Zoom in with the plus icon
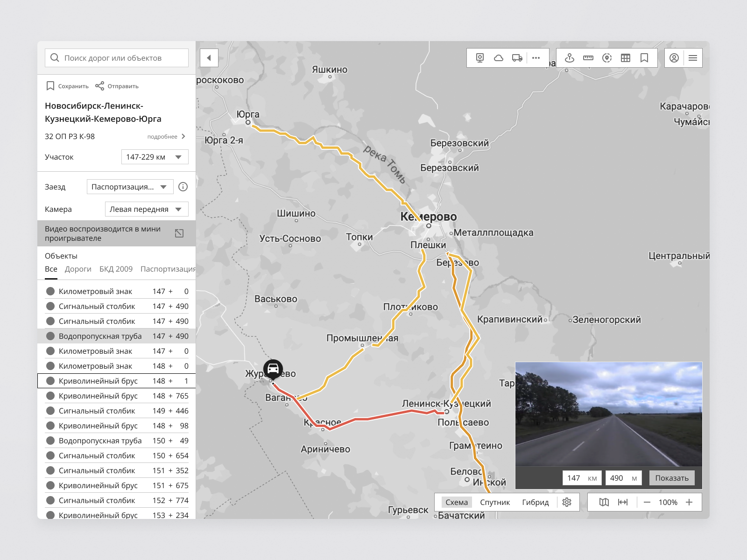Image resolution: width=747 pixels, height=560 pixels. [x=689, y=502]
